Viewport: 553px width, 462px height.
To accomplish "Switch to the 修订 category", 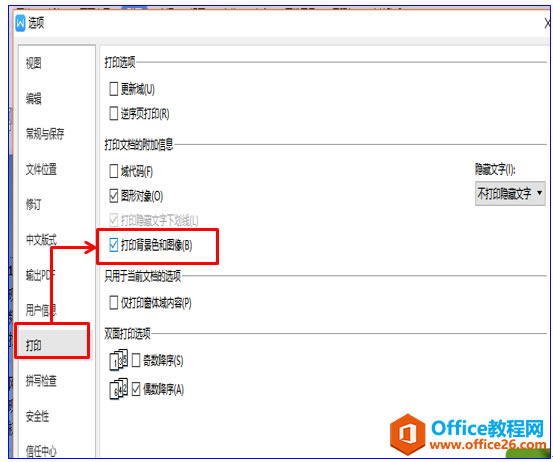I will [x=34, y=204].
